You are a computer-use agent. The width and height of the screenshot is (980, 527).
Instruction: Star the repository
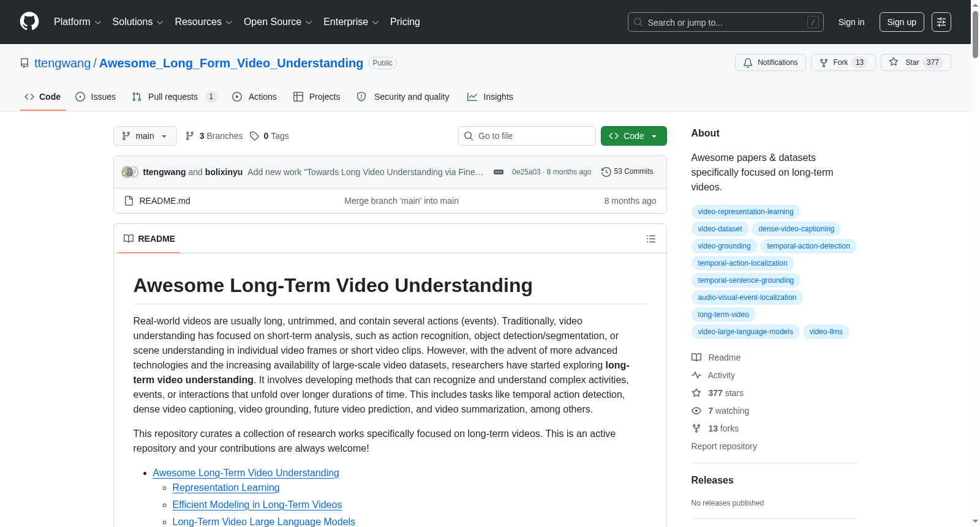click(x=916, y=62)
